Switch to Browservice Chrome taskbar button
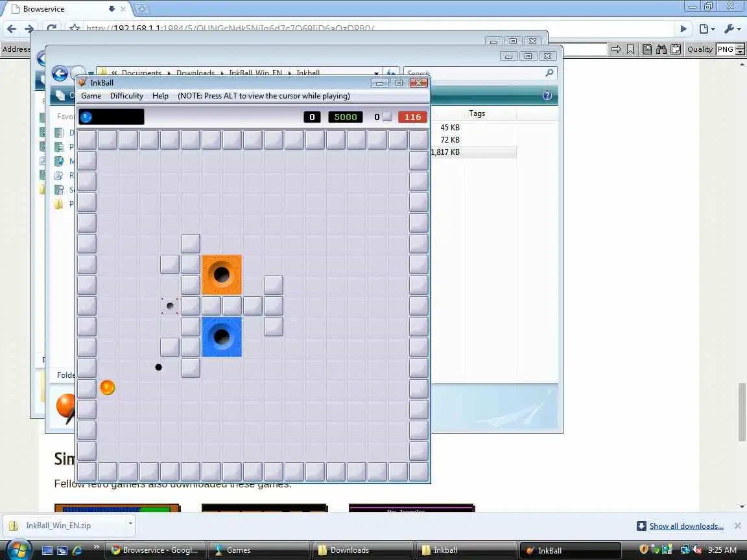The image size is (747, 560). pos(156,550)
